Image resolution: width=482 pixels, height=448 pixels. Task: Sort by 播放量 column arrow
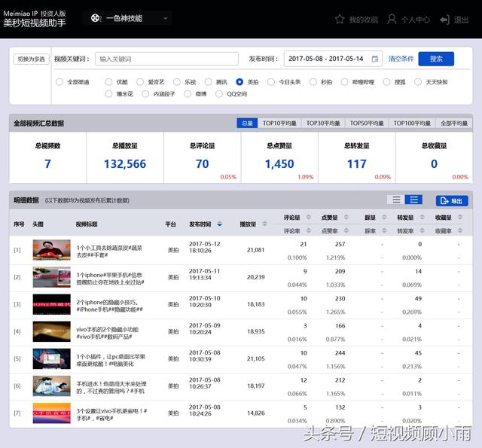pyautogui.click(x=264, y=224)
